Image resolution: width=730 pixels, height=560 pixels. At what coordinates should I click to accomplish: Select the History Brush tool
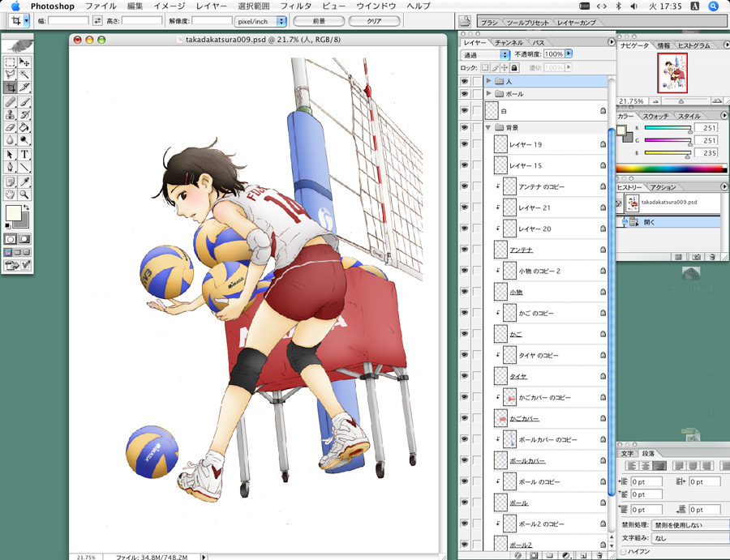tap(24, 114)
